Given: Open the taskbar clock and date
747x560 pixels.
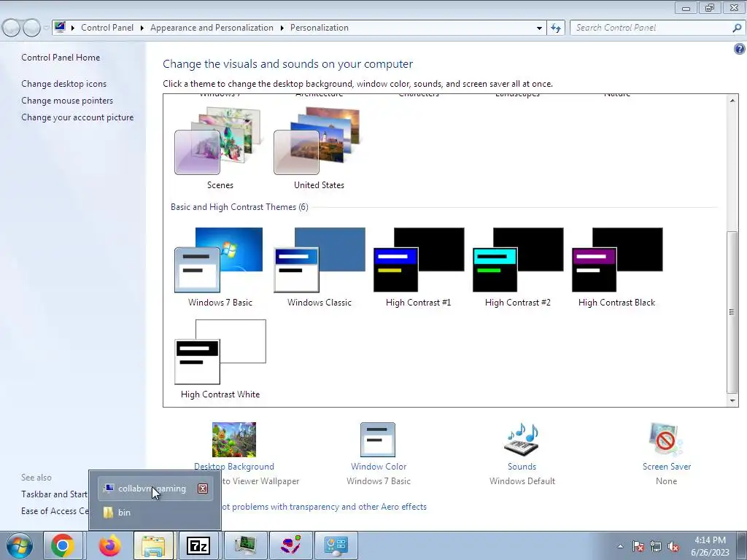Looking at the screenshot, I should tap(710, 546).
